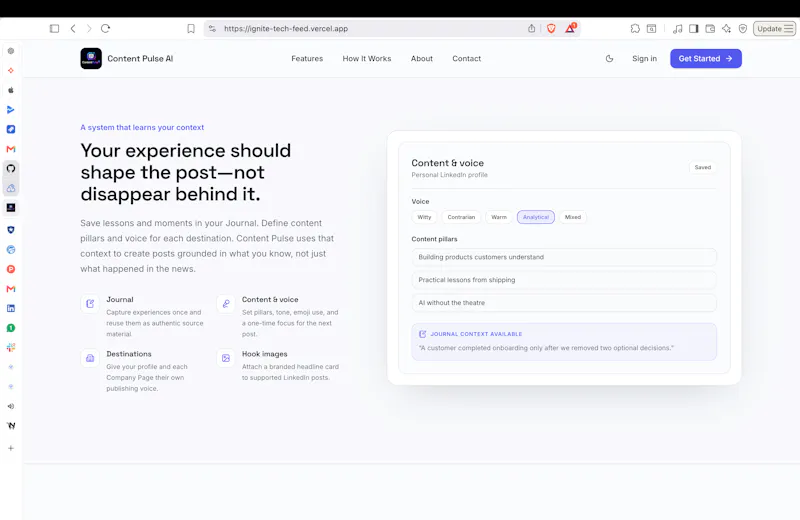Open Brave Rewards triangle icon
Screen dimensions: 800x520
click(x=570, y=28)
